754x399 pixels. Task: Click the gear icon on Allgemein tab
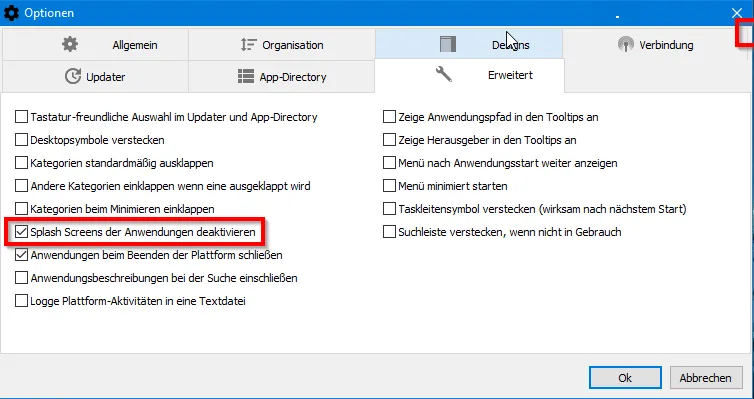point(70,44)
